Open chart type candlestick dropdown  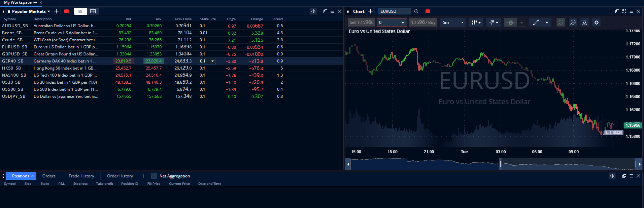point(476,23)
